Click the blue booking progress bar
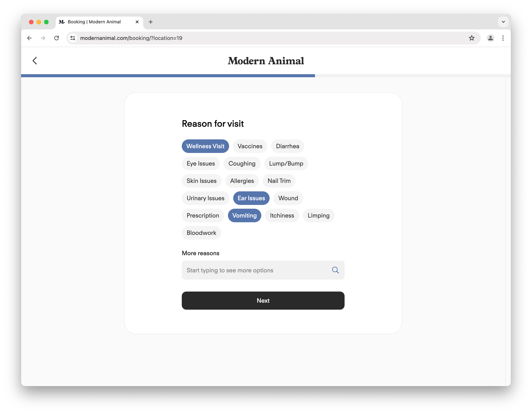The image size is (532, 414). 168,76
